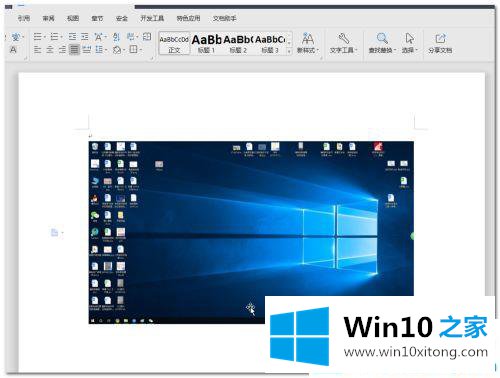Expand the phonetic guide dropdown arrow
The height and width of the screenshot is (378, 500).
(x=23, y=37)
